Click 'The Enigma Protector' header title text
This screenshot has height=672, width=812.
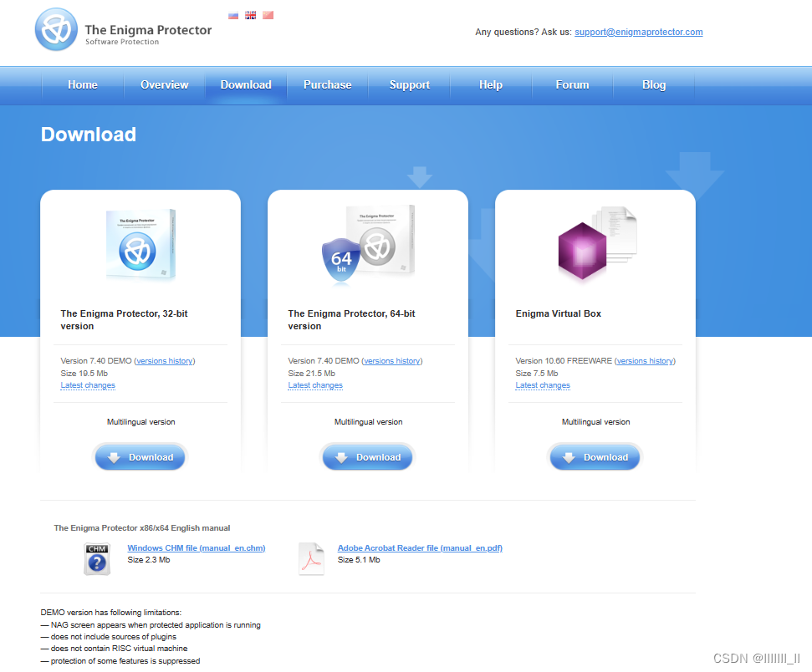148,30
